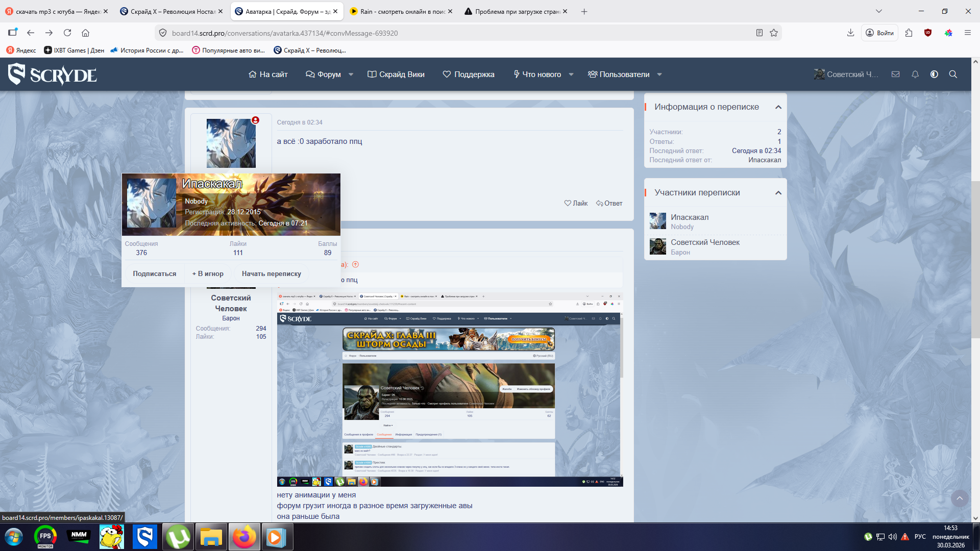This screenshot has height=551, width=980.
Task: Open the conversations envelope icon
Action: pos(895,74)
